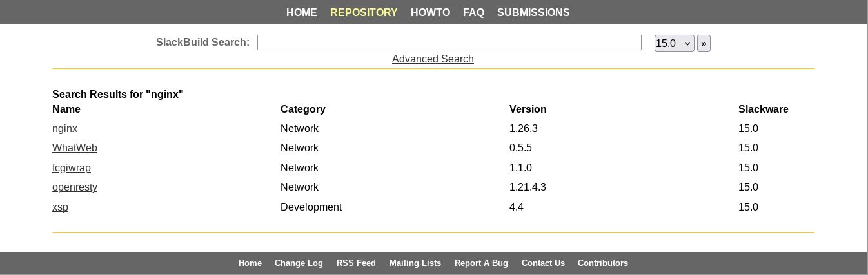Select version 1.21.4.3 text

tap(528, 187)
